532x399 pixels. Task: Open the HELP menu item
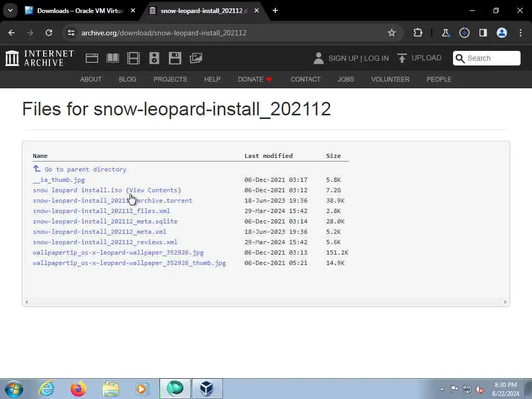[x=212, y=79]
